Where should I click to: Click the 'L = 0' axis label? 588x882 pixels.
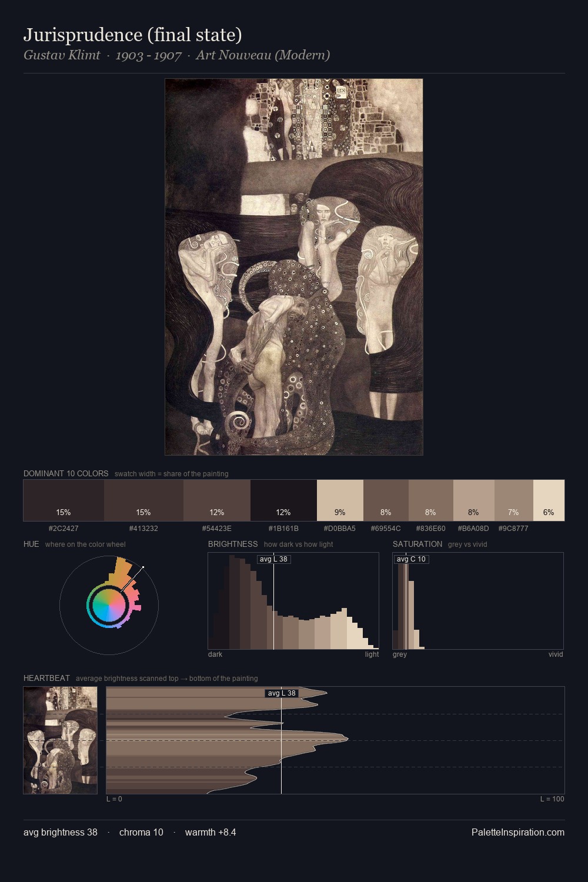point(114,799)
